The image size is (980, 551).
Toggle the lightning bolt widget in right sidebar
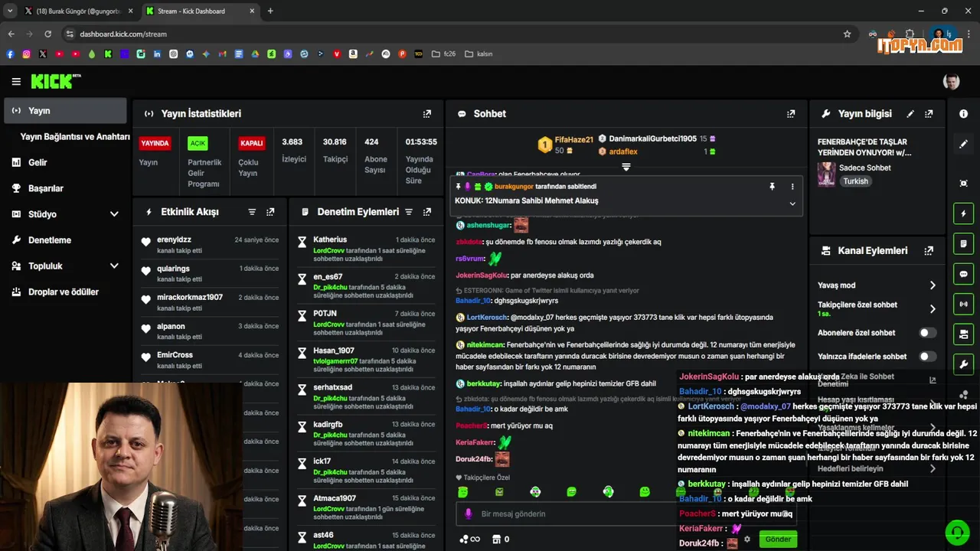point(964,214)
